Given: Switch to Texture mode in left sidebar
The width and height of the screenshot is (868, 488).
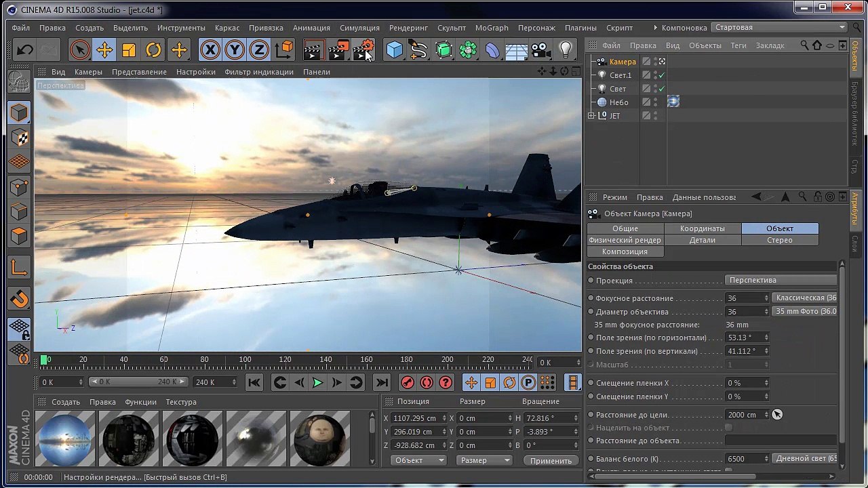Looking at the screenshot, I should pos(19,138).
